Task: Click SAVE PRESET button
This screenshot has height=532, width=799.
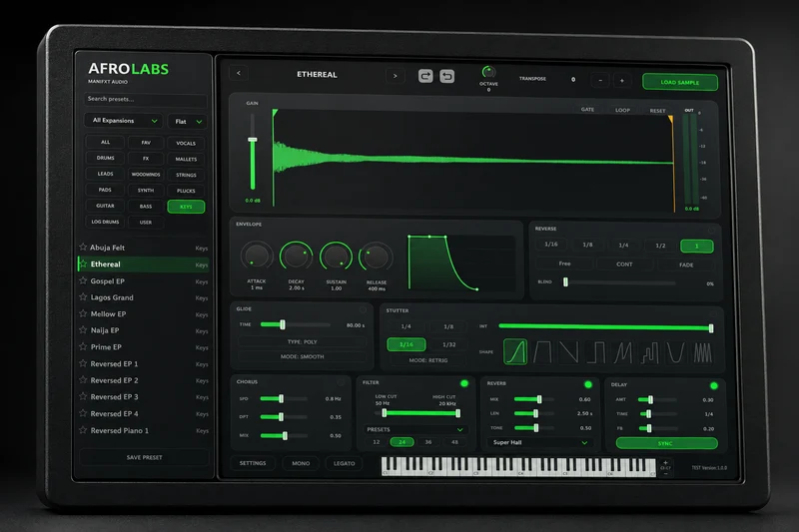Action: [144, 457]
